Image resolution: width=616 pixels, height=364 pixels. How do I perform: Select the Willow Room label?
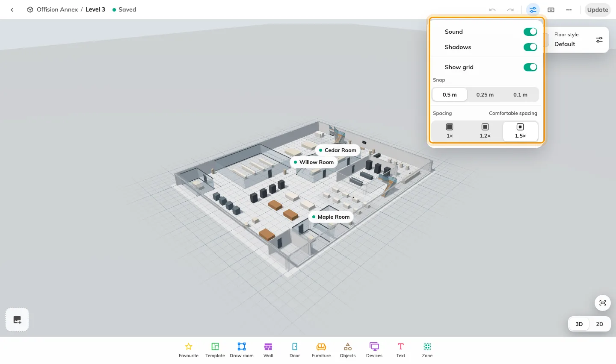pos(314,162)
